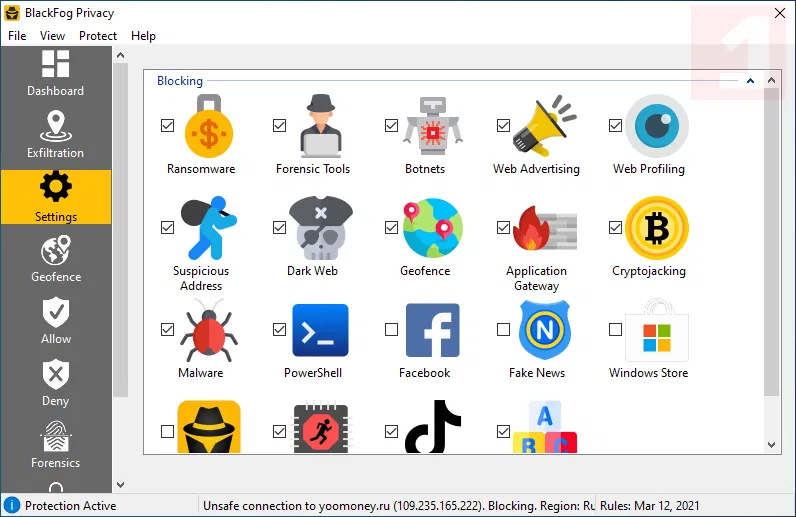Click the Cryptojacking bitcoin icon
The image size is (796, 517).
(657, 228)
